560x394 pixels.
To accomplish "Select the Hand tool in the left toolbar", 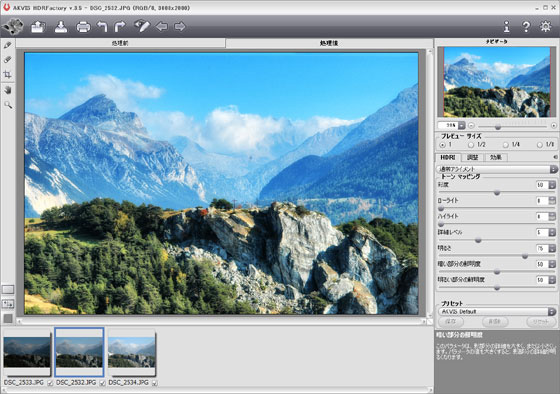I will click(x=8, y=90).
